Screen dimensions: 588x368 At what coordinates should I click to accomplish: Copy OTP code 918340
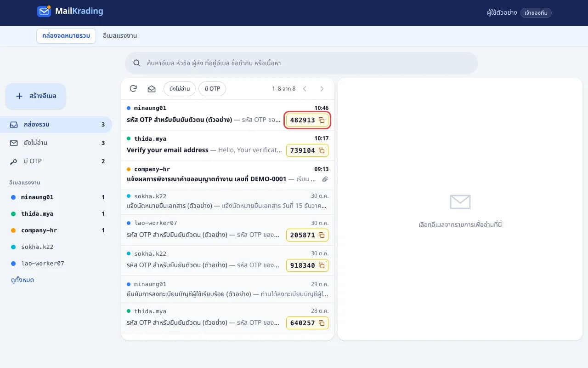click(x=307, y=265)
